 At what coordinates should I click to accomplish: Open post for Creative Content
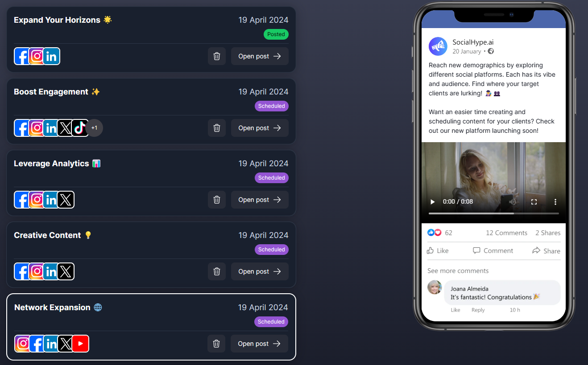click(260, 271)
